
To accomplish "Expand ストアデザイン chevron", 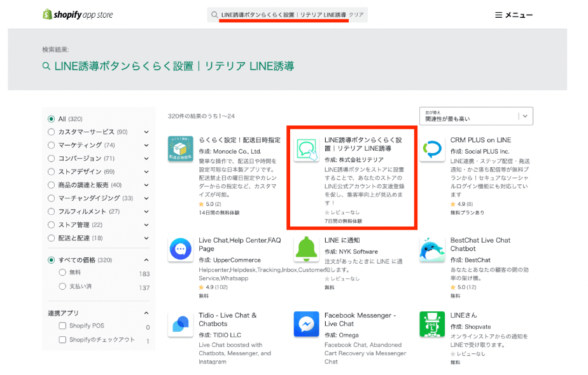I will click(146, 172).
